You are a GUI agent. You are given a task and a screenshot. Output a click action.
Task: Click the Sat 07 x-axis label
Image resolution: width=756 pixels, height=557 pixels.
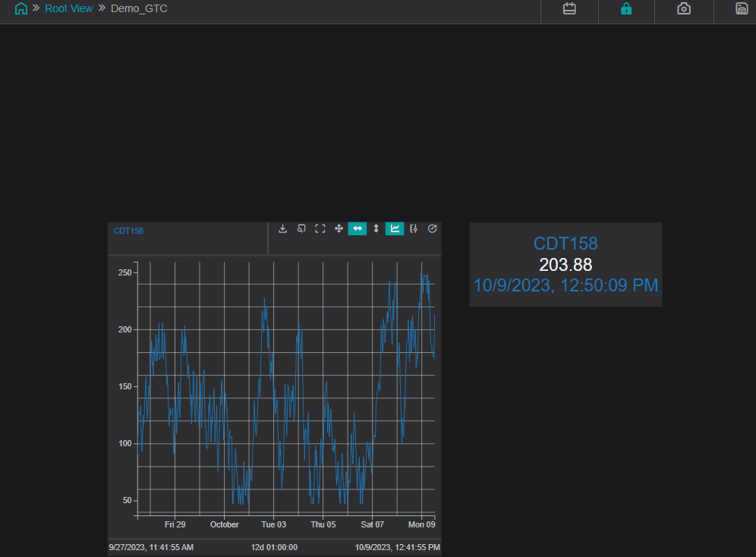372,524
